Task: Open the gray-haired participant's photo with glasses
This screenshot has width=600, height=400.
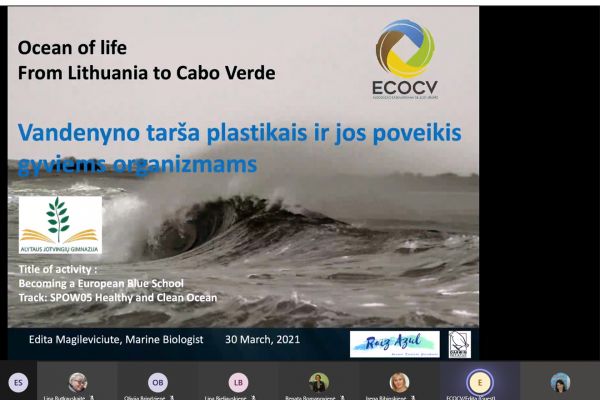Action: pyautogui.click(x=78, y=382)
